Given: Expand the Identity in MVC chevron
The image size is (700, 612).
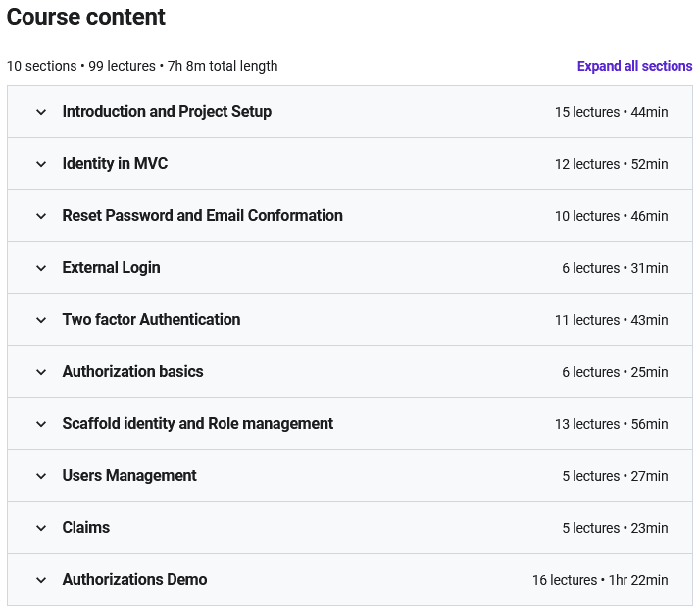Looking at the screenshot, I should pos(41,164).
